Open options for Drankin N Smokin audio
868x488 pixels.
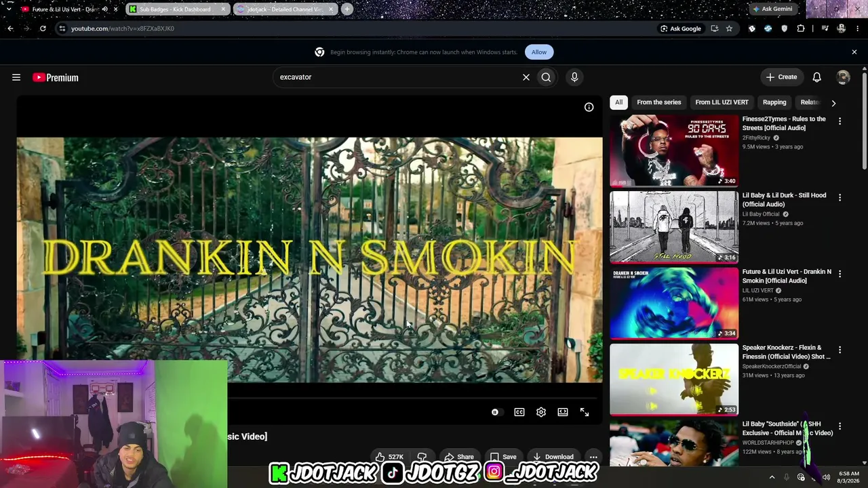840,274
